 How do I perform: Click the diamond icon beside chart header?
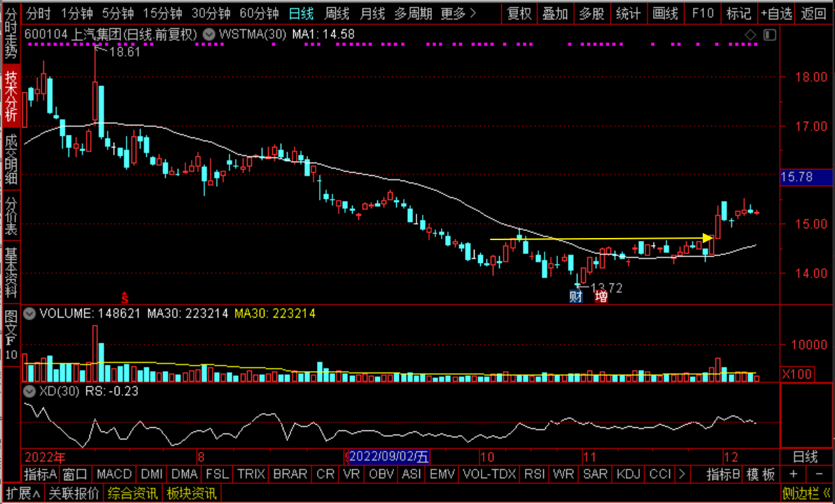[750, 35]
